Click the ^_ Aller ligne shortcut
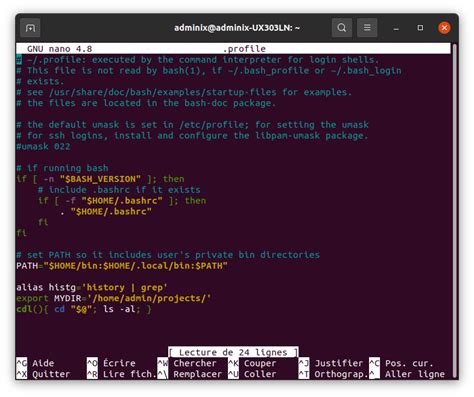 point(407,374)
